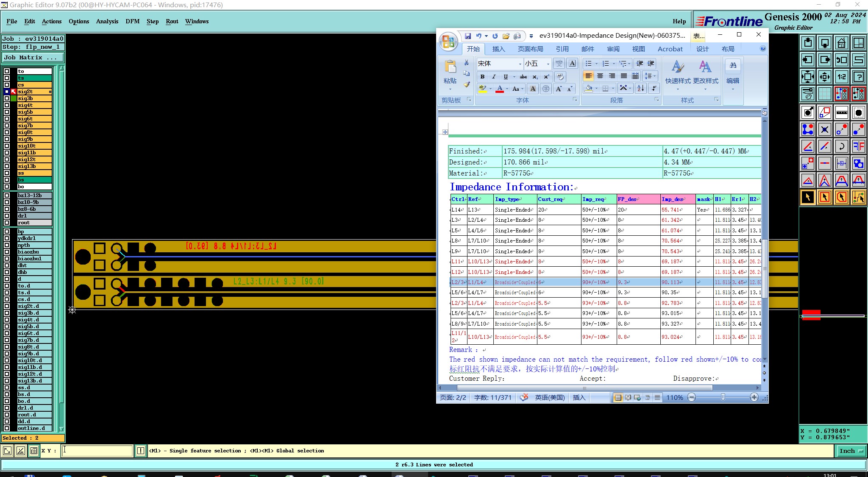This screenshot has width=868, height=477.
Task: Open the 小五 font size dropdown
Action: 548,64
